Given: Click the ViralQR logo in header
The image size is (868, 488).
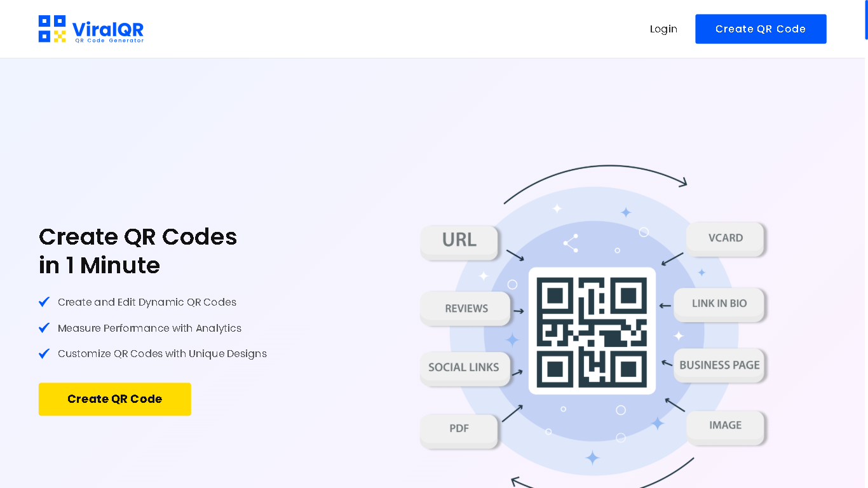Looking at the screenshot, I should (x=91, y=29).
